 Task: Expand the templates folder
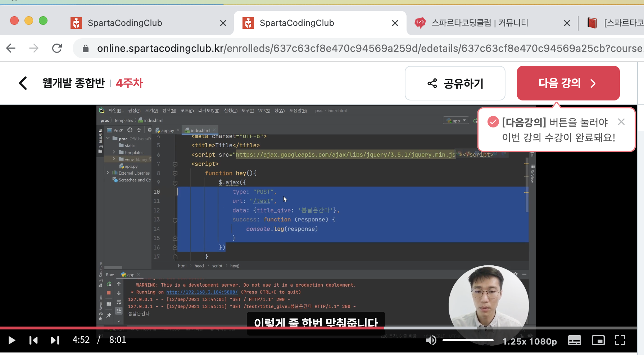(x=114, y=152)
